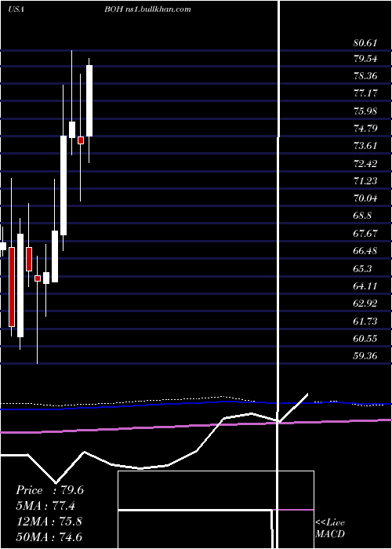Click the 78.36 price axis label

pos(365,75)
